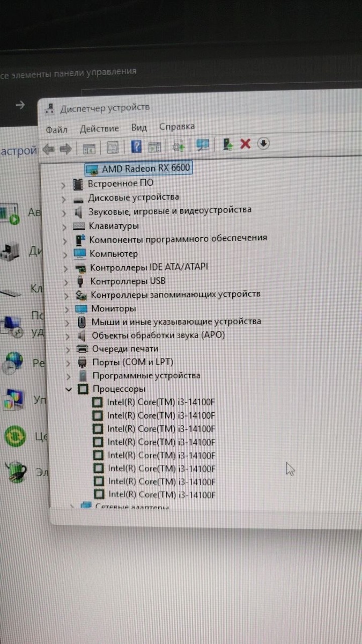Viewport: 362px width, 644px height.
Task: Open the Действие menu
Action: [x=99, y=129]
